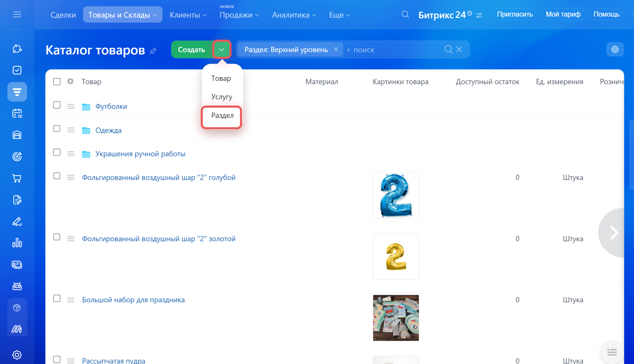This screenshot has width=634, height=364.
Task: Select Товар from the create menu
Action: pos(221,78)
